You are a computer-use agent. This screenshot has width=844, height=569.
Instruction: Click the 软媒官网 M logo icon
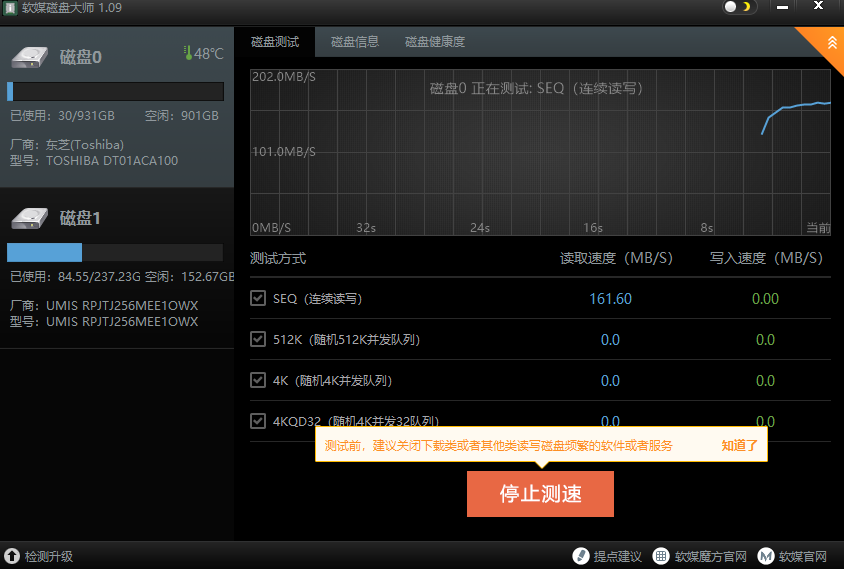(766, 556)
